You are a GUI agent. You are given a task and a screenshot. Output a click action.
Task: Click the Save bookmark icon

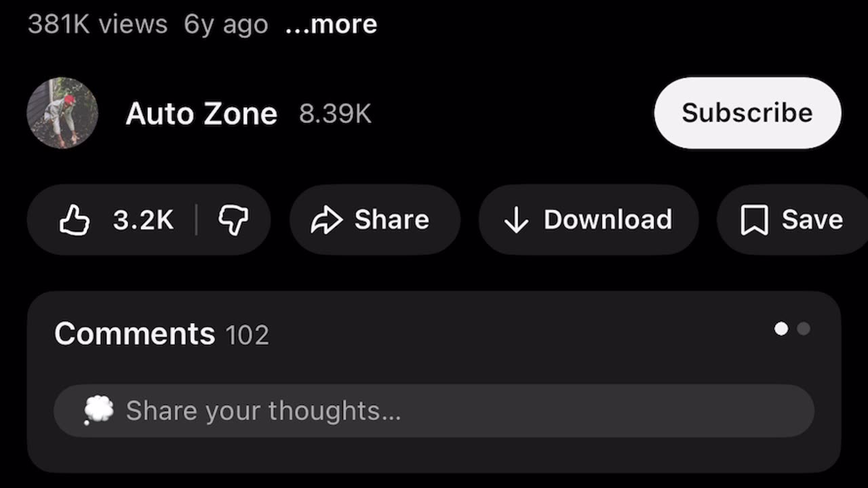pos(753,220)
